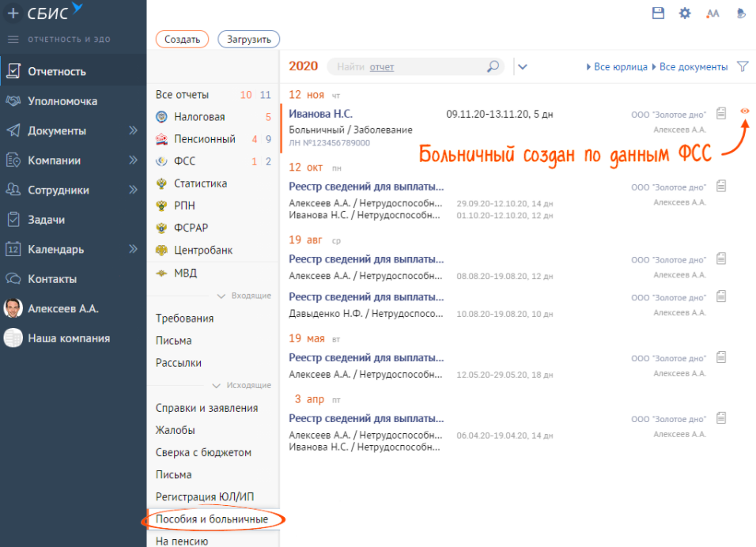Click document icon in Иванова Н.С. row
The image size is (756, 547).
720,114
